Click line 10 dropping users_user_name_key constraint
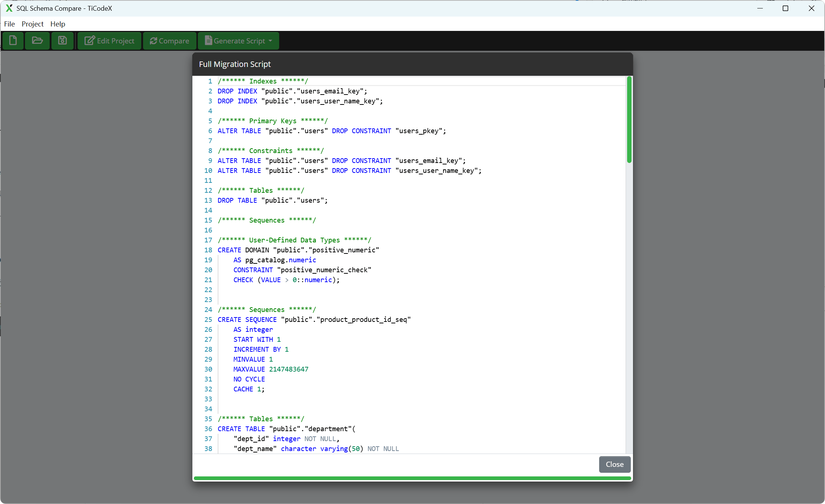The height and width of the screenshot is (504, 825). point(349,170)
